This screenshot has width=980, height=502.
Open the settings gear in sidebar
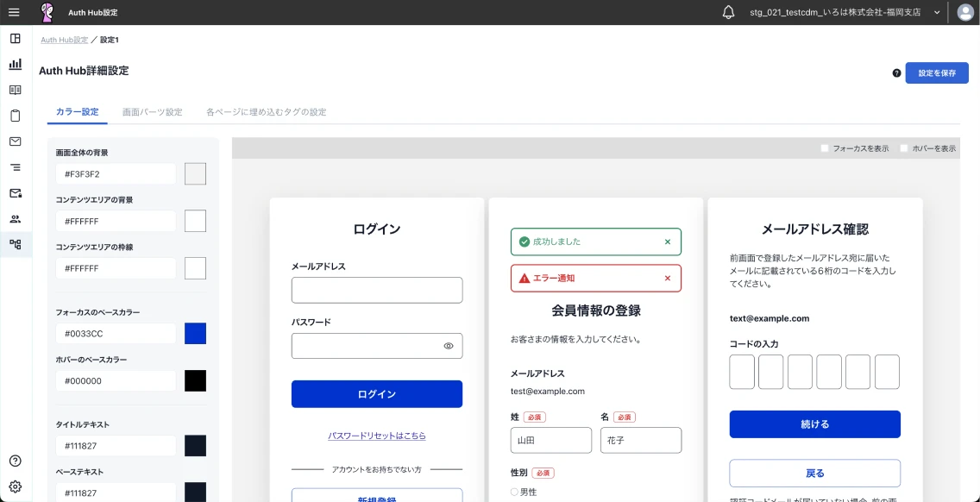point(16,486)
